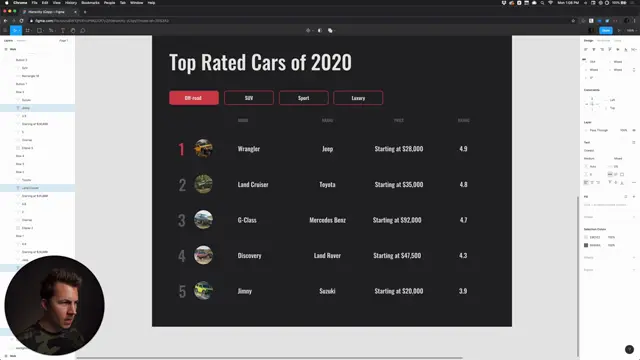Click the Sport filter button on canvas
This screenshot has width=640, height=360.
pyautogui.click(x=303, y=98)
